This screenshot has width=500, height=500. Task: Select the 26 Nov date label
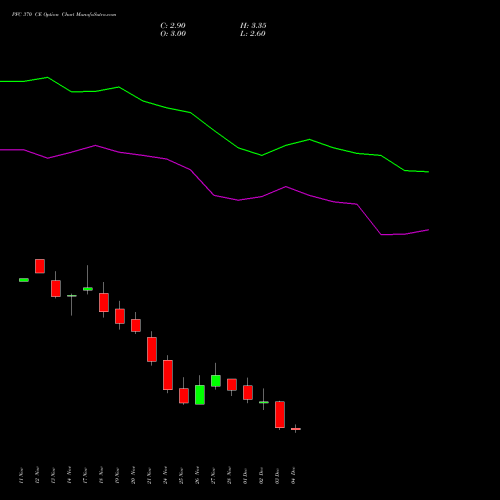(197, 476)
